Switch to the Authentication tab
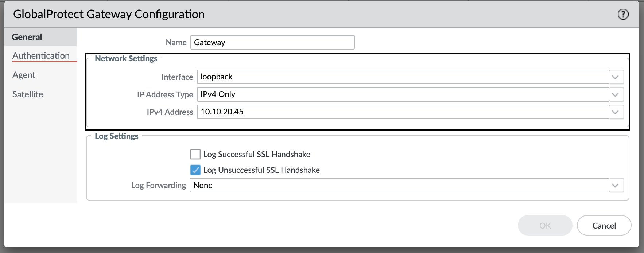Screen dimensions: 644x253 [x=41, y=55]
